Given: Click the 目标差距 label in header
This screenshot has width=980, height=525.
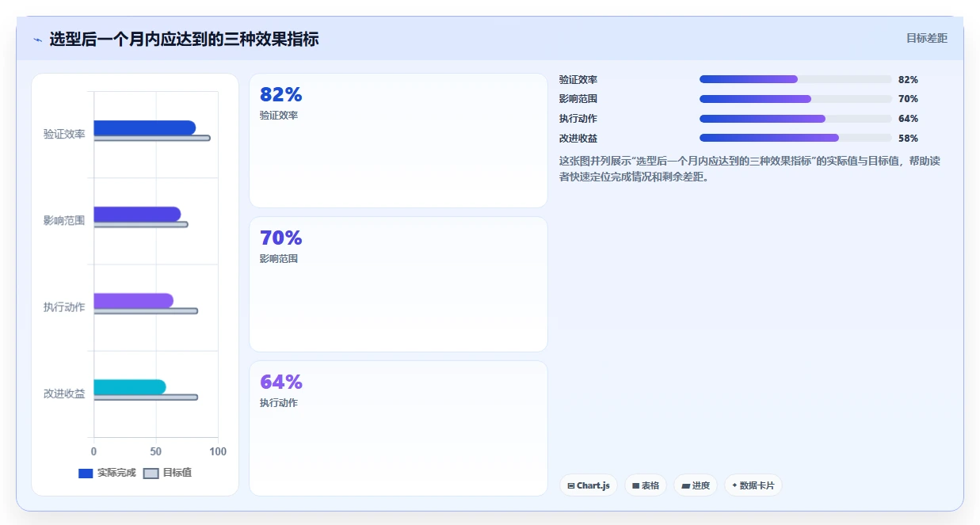Looking at the screenshot, I should pos(927,38).
